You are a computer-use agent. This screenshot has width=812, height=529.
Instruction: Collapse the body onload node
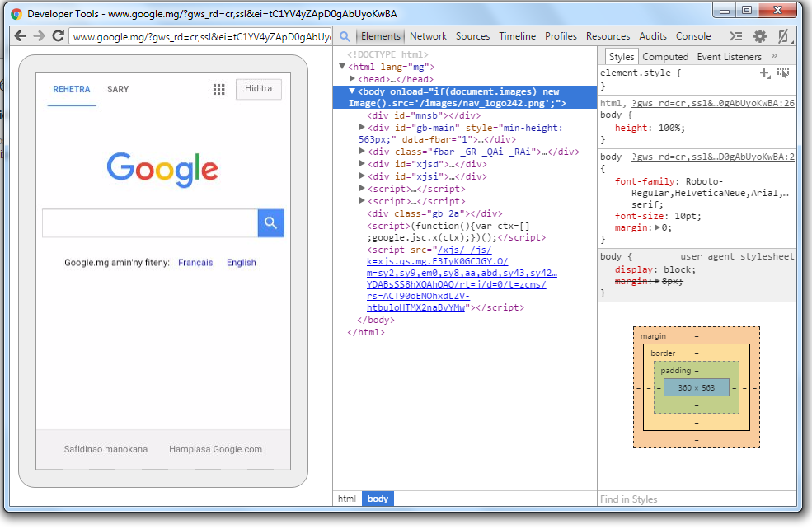tap(352, 91)
